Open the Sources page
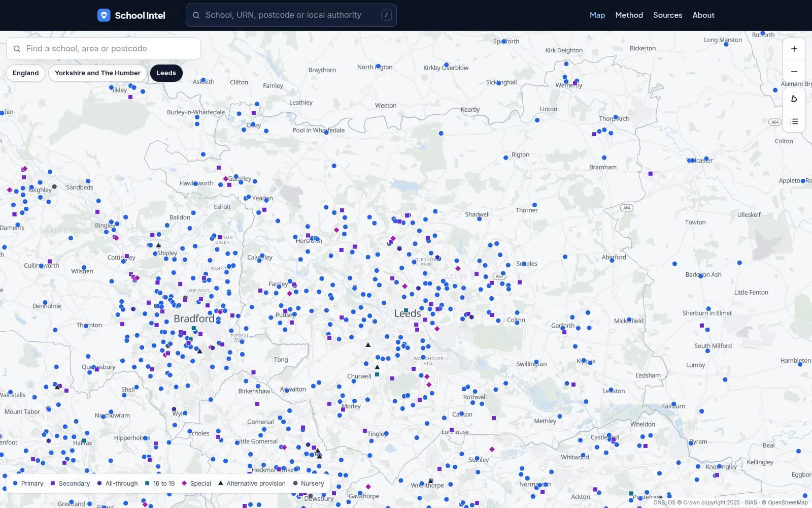This screenshot has width=812, height=508. click(668, 15)
